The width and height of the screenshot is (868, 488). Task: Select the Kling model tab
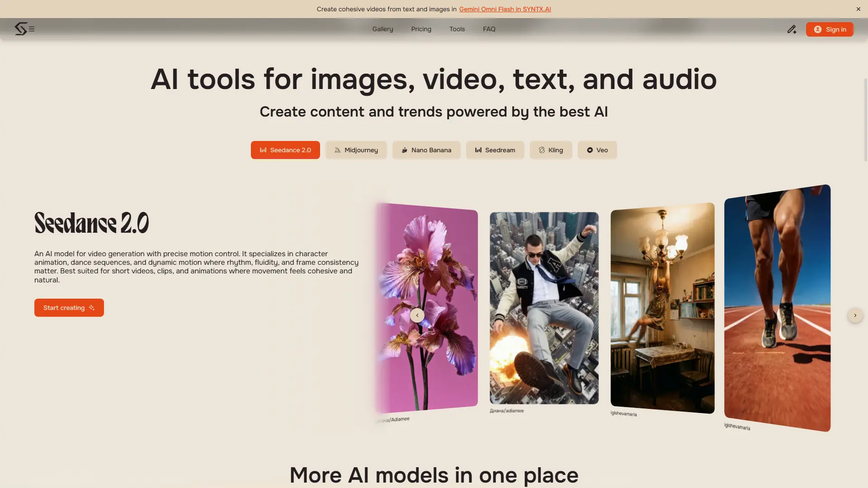click(x=551, y=150)
